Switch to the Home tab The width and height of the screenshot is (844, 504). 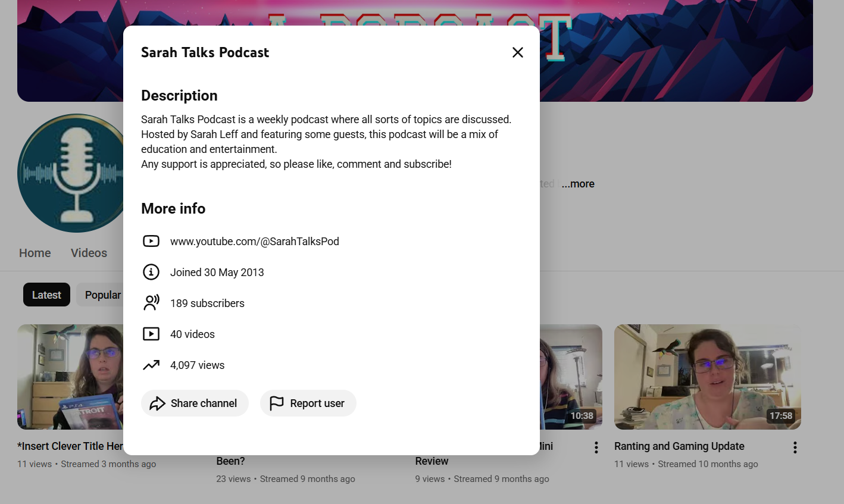coord(35,253)
